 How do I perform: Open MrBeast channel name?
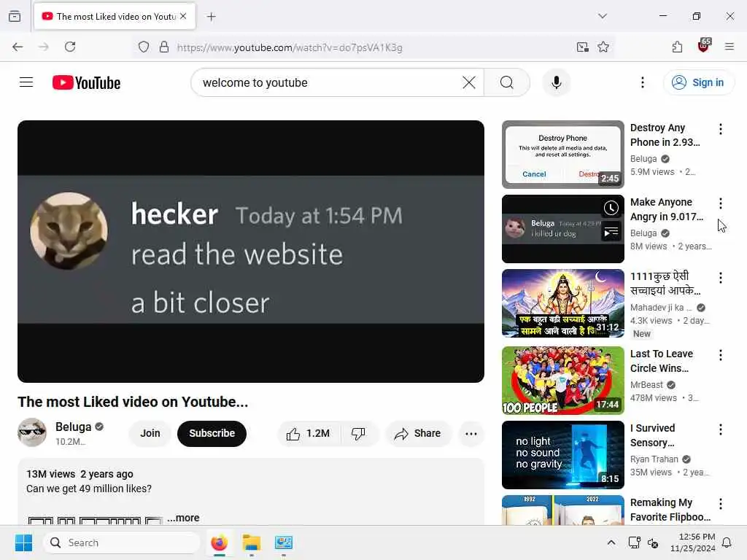coord(646,385)
